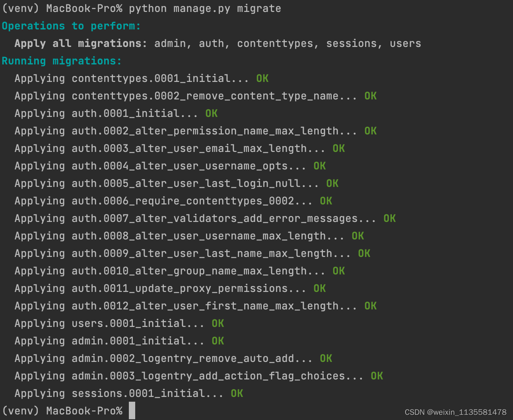Click OK after auth.0005_alter_user_last_login_null
Viewport: 513px width, 420px height.
332,183
